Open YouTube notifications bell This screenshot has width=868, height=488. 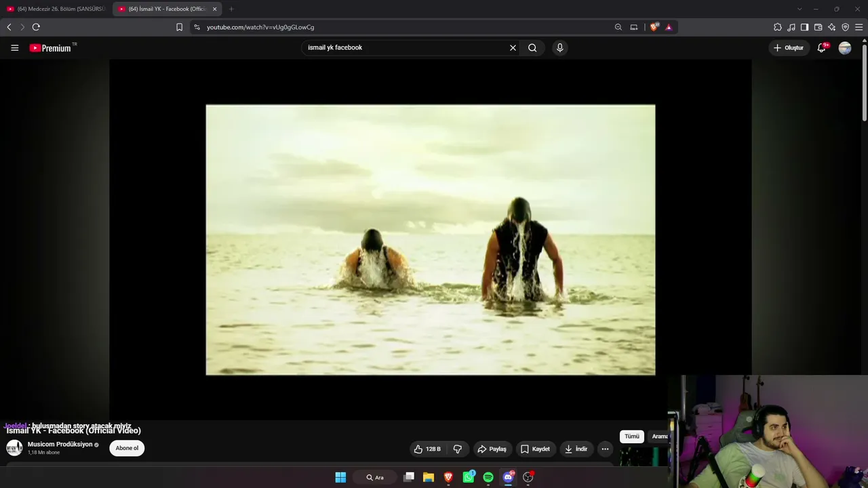[822, 47]
